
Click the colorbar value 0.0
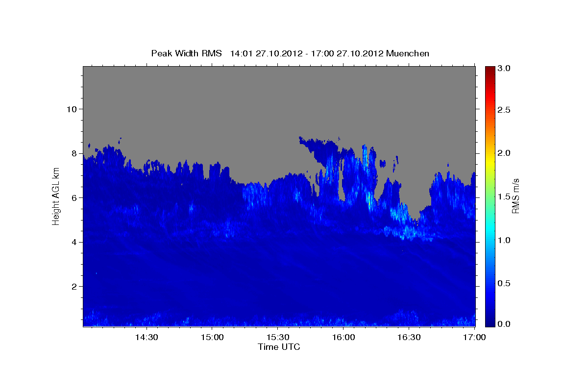pos(504,324)
